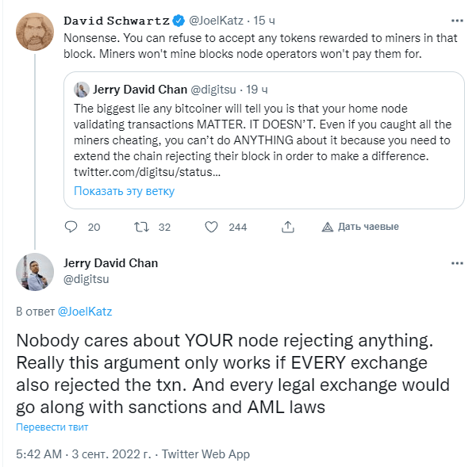Click the Twitter Web App source label
The image size is (476, 467).
[205, 454]
